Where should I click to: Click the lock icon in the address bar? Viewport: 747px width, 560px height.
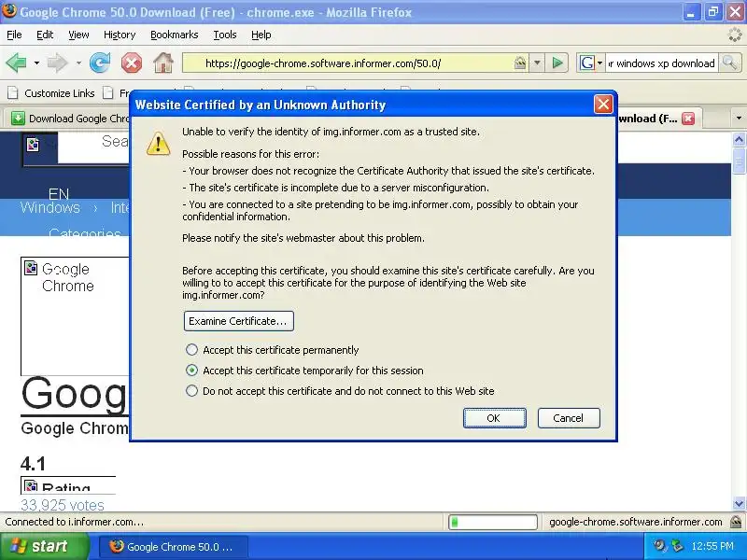click(520, 63)
